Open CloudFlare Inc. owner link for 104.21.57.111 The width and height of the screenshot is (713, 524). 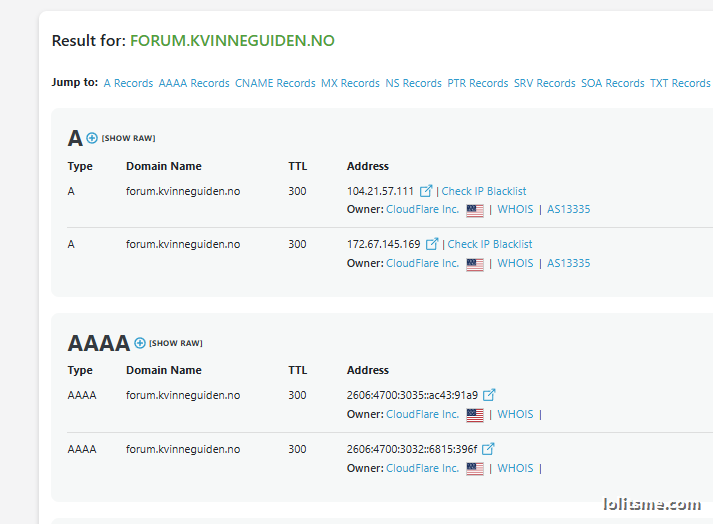tap(422, 209)
